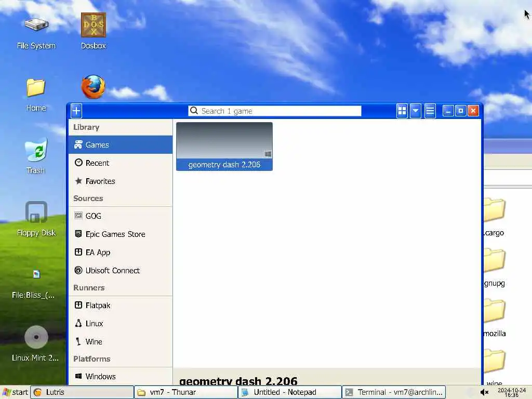Select the GOG source
Viewport: 532px width, 399px height.
coord(121,216)
